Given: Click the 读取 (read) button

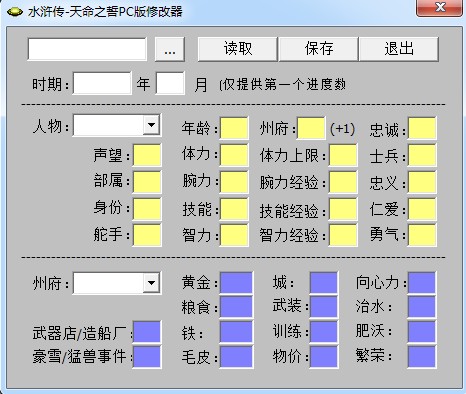Looking at the screenshot, I should (237, 49).
